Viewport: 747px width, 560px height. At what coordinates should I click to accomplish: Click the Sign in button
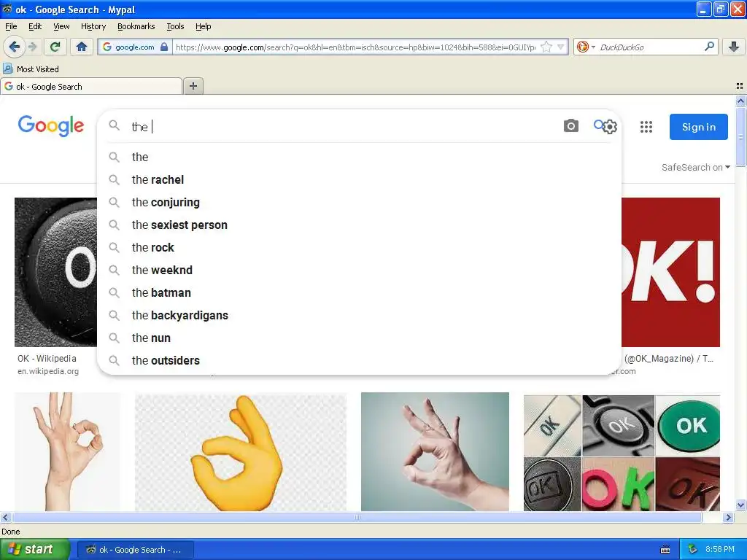pyautogui.click(x=698, y=127)
